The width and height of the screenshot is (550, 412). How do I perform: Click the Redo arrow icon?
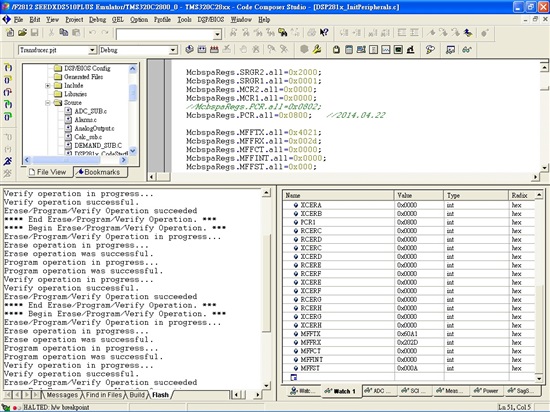click(105, 33)
